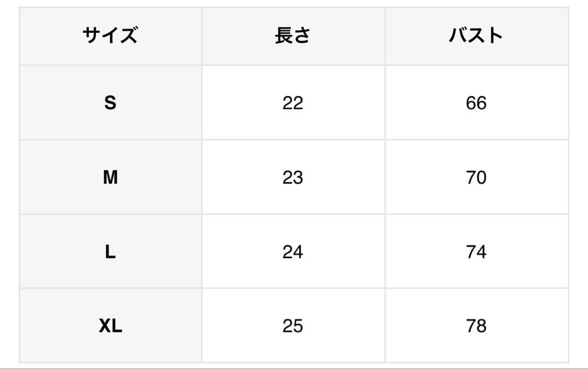This screenshot has width=588, height=369.
Task: Select the cell showing 25
Action: point(293,325)
